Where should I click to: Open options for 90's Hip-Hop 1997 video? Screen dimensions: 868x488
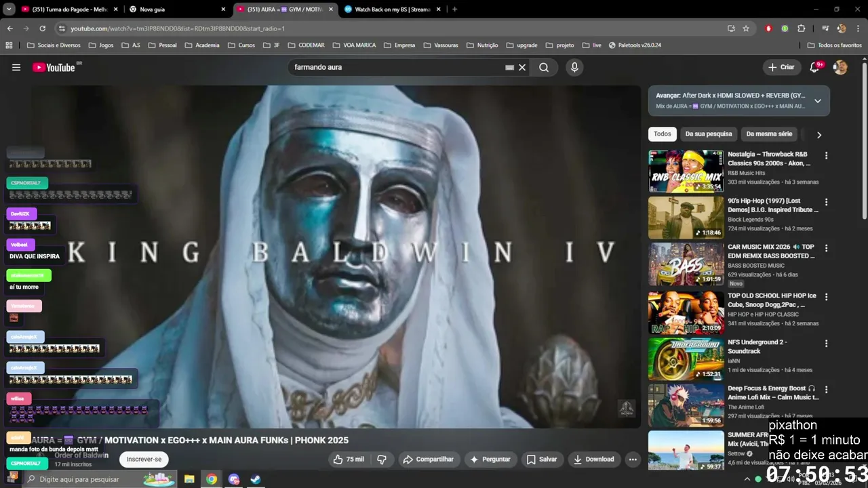point(826,202)
